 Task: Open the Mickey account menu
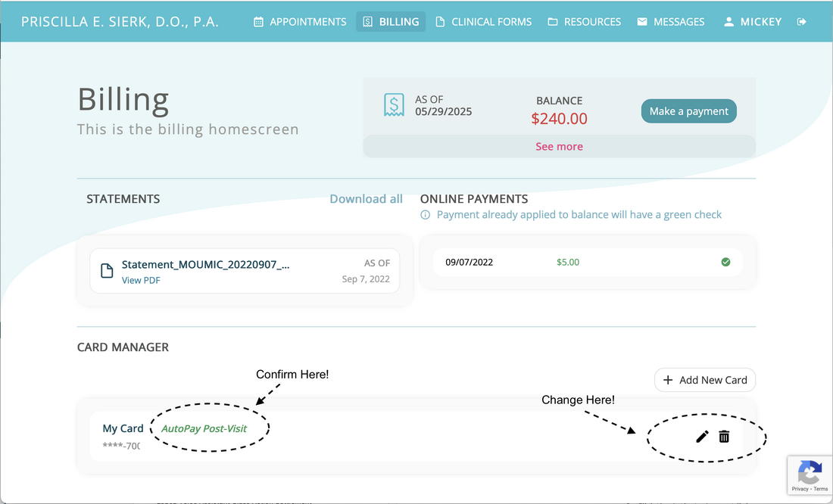click(x=753, y=21)
